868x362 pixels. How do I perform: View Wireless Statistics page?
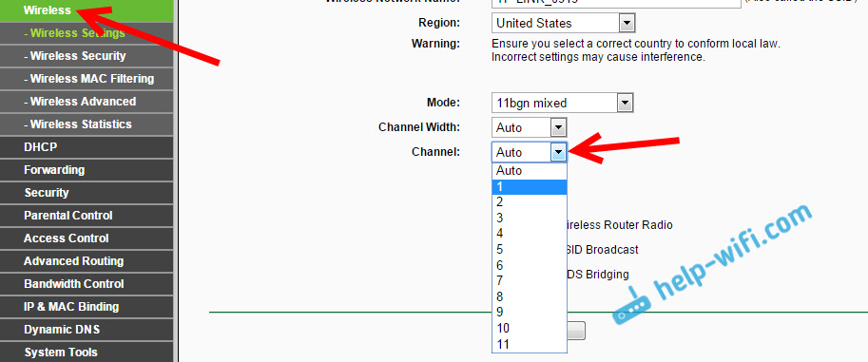[x=87, y=124]
